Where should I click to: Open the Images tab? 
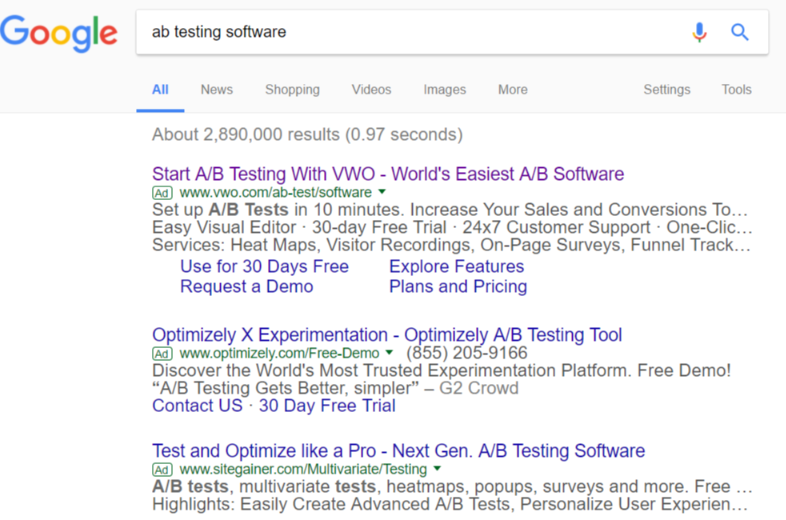[445, 90]
